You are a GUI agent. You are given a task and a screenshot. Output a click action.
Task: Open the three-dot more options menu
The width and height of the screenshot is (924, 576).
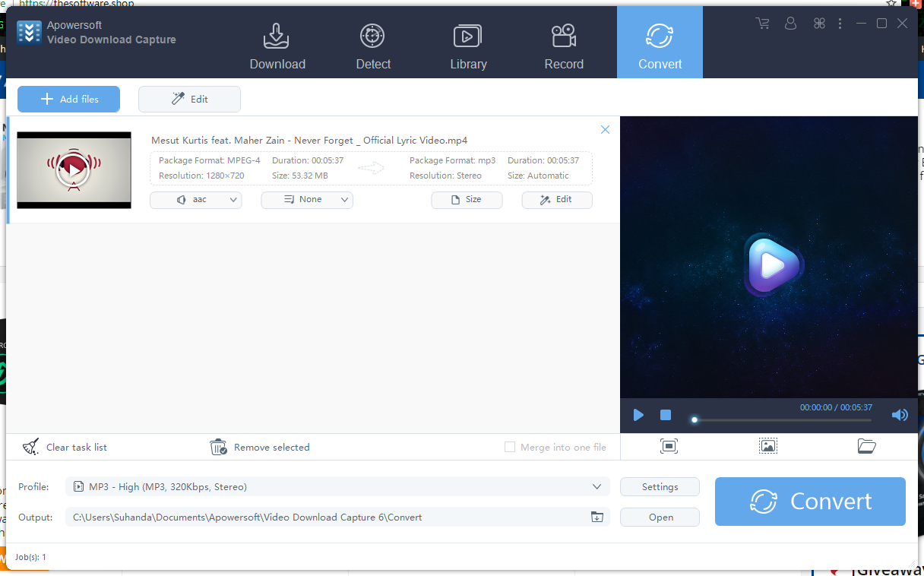[x=840, y=23]
